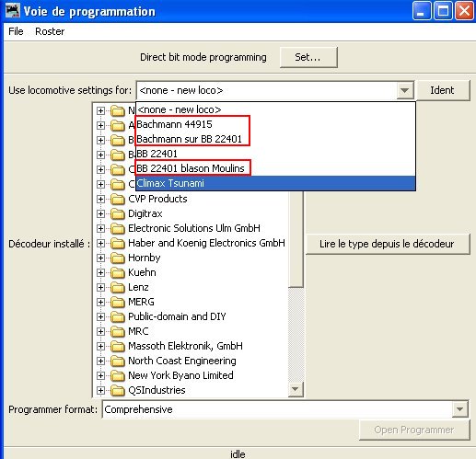Click Electronic Solutions Ulm GmbH folder icon
The width and height of the screenshot is (476, 459).
point(118,229)
